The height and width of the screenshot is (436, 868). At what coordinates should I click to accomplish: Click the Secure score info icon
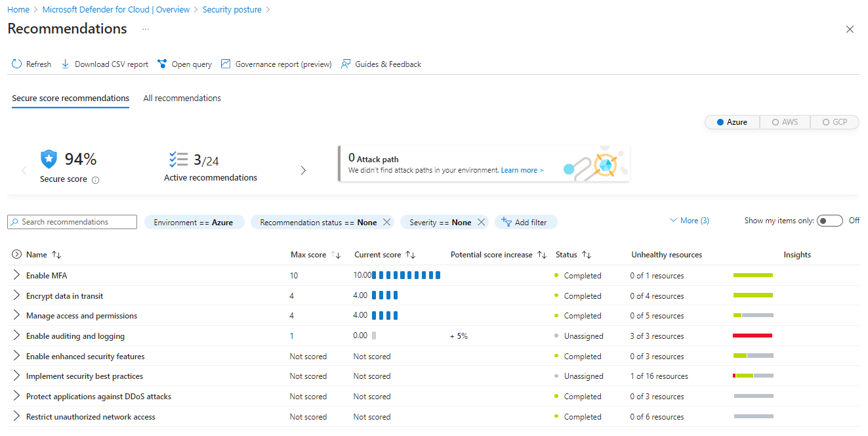(95, 180)
